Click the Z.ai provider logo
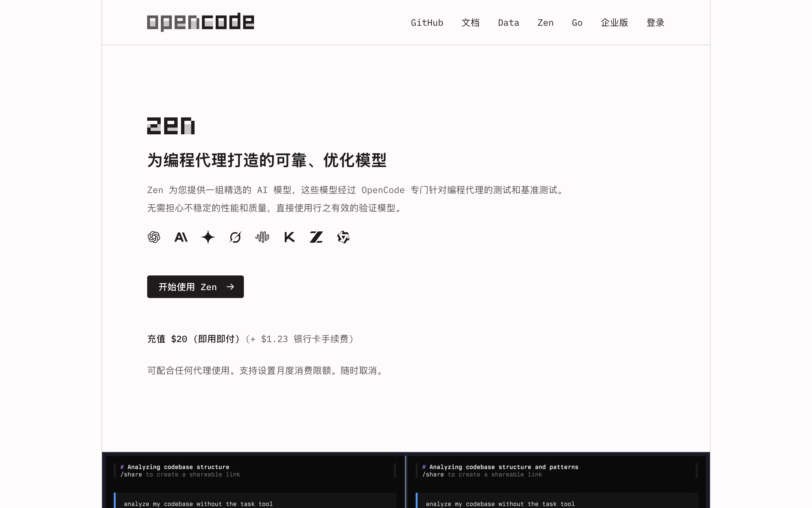812x508 pixels. [316, 237]
